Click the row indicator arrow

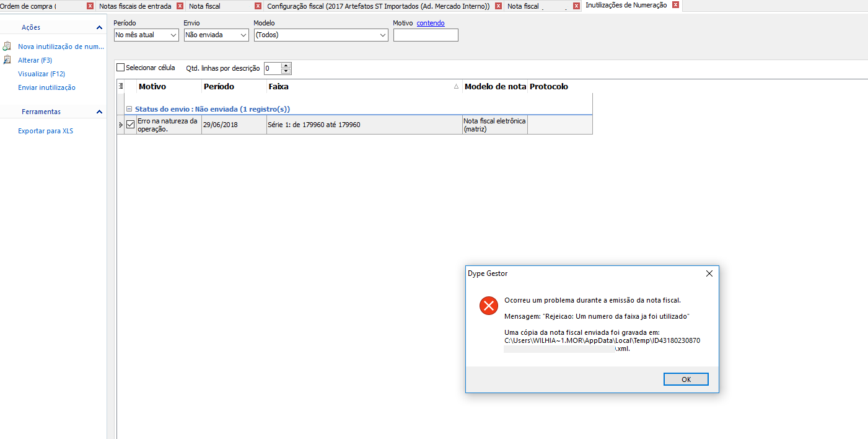121,125
